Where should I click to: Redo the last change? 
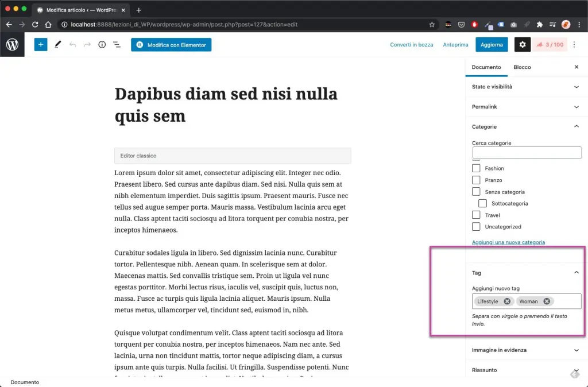click(x=87, y=45)
